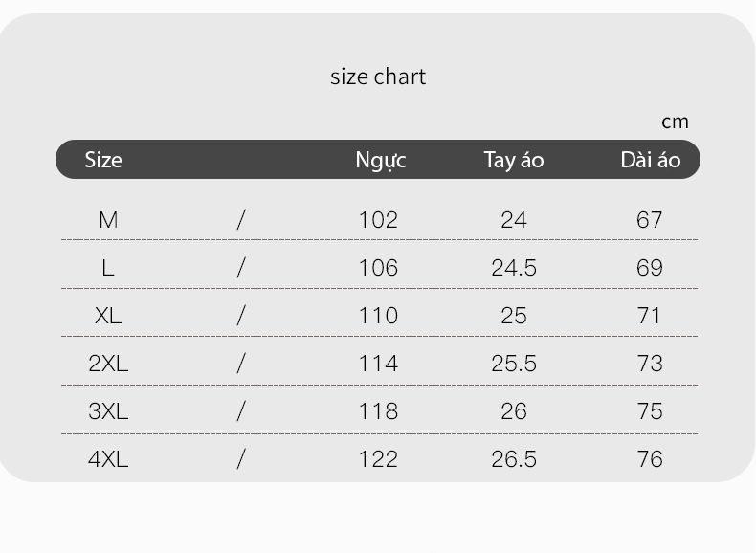
Task: Select the XL size row label
Action: (x=108, y=316)
